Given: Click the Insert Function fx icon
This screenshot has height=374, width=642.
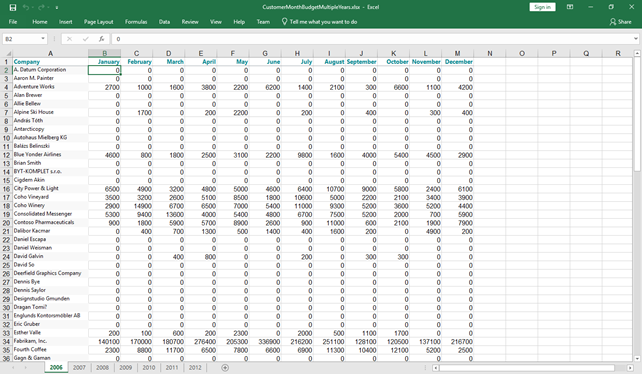Looking at the screenshot, I should click(101, 39).
